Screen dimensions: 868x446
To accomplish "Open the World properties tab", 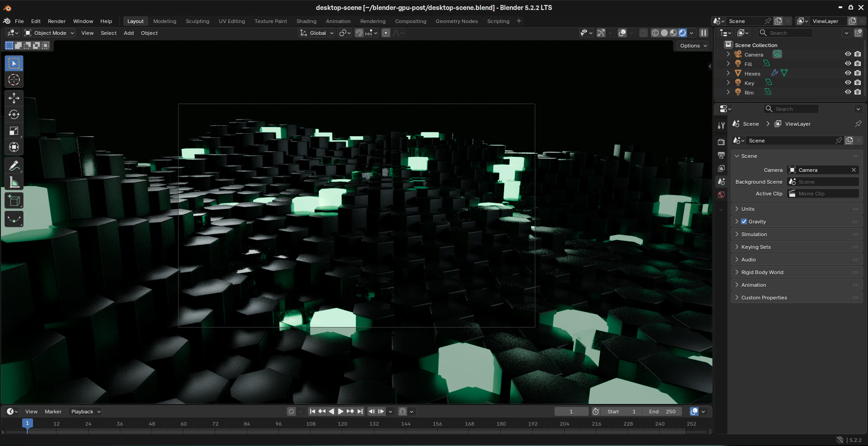I will pyautogui.click(x=721, y=195).
